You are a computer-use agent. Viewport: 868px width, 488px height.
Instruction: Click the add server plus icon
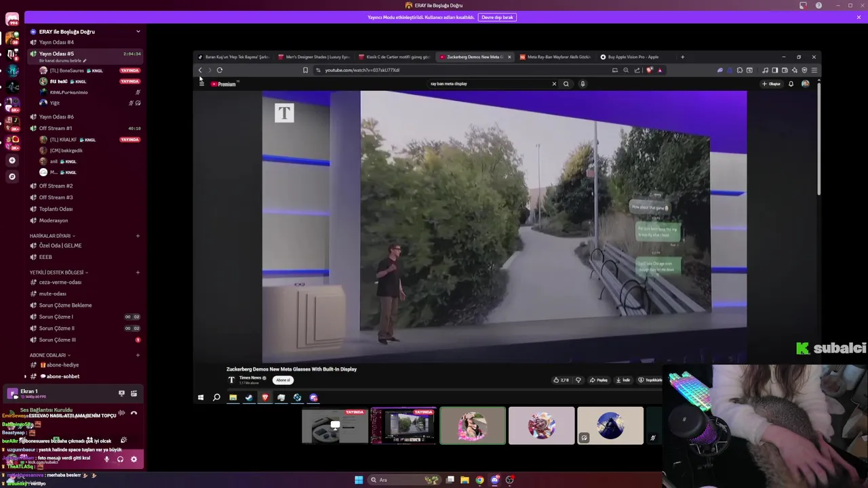pos(12,161)
